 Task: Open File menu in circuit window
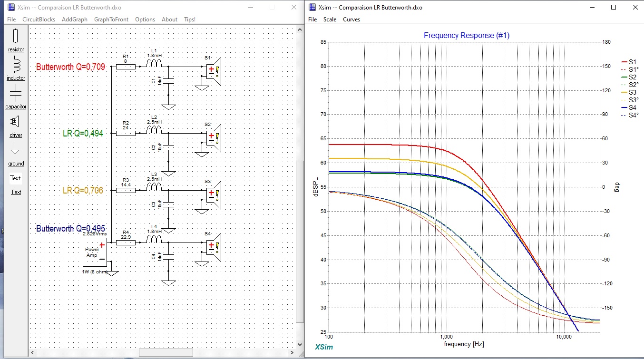click(x=11, y=19)
